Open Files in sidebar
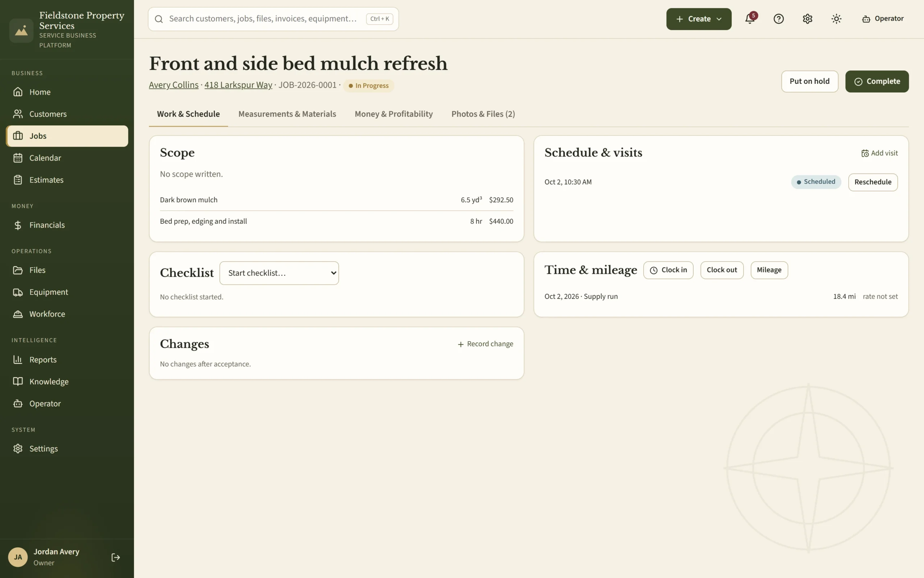The width and height of the screenshot is (924, 578). click(67, 270)
